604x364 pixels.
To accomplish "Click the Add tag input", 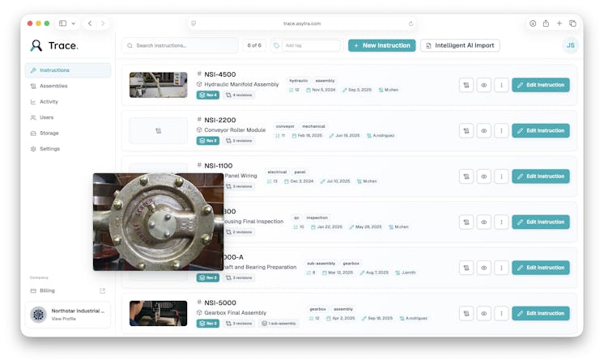I will [x=311, y=45].
